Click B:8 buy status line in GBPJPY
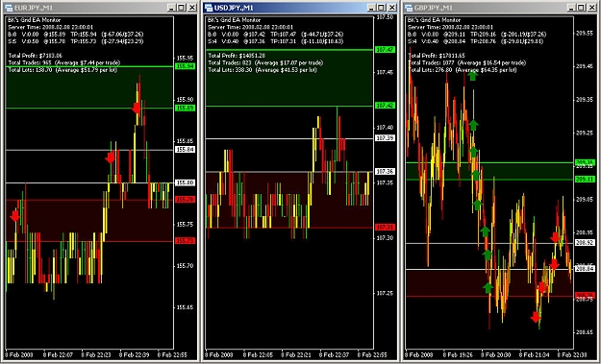This screenshot has width=601, height=364. pos(476,35)
